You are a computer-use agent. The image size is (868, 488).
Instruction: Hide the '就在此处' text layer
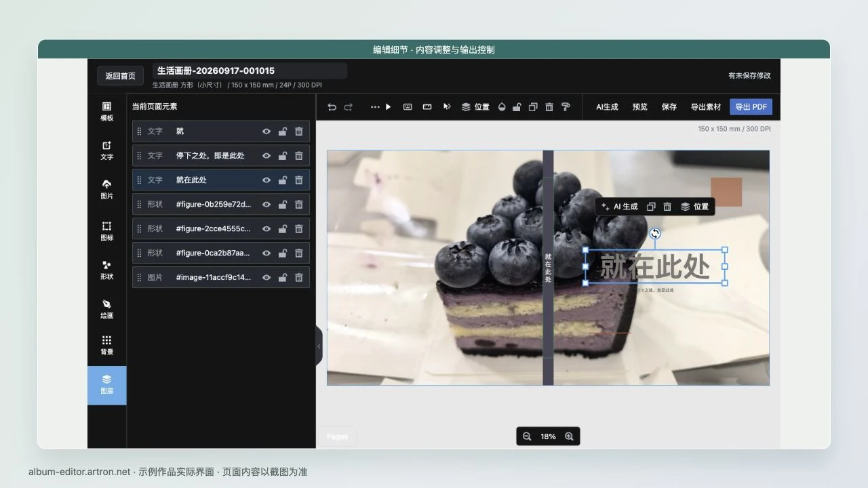pyautogui.click(x=267, y=180)
